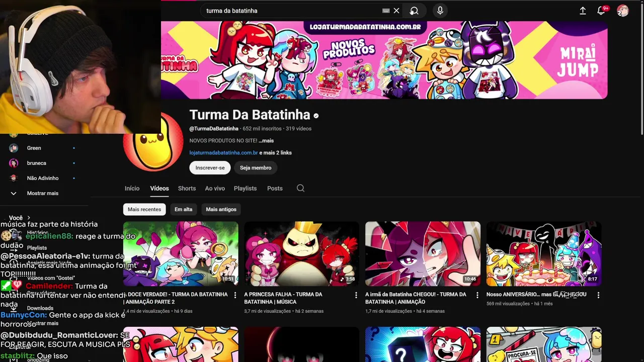Open options menu for A PRINCESA FALHA video

[x=356, y=296]
